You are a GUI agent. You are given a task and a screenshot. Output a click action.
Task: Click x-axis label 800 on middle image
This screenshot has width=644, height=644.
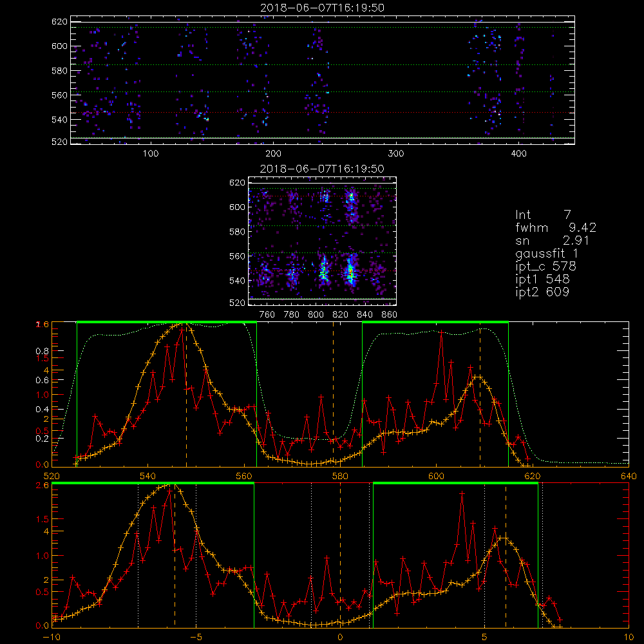click(316, 315)
